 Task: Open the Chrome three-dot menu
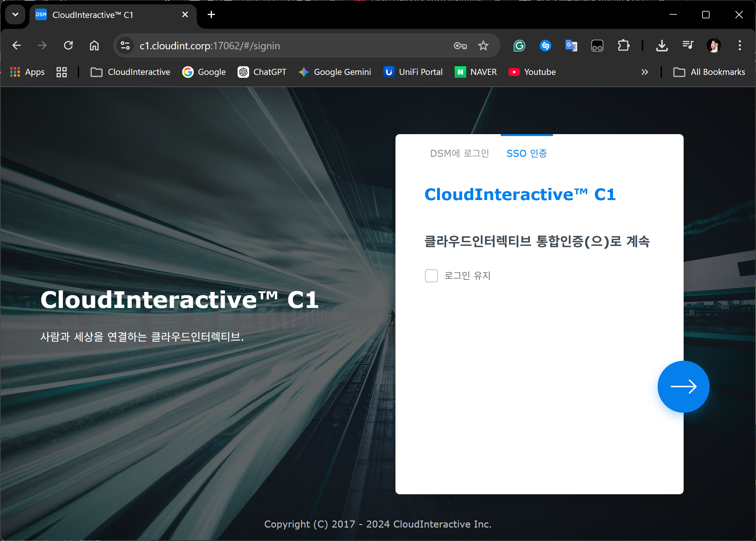coord(739,46)
